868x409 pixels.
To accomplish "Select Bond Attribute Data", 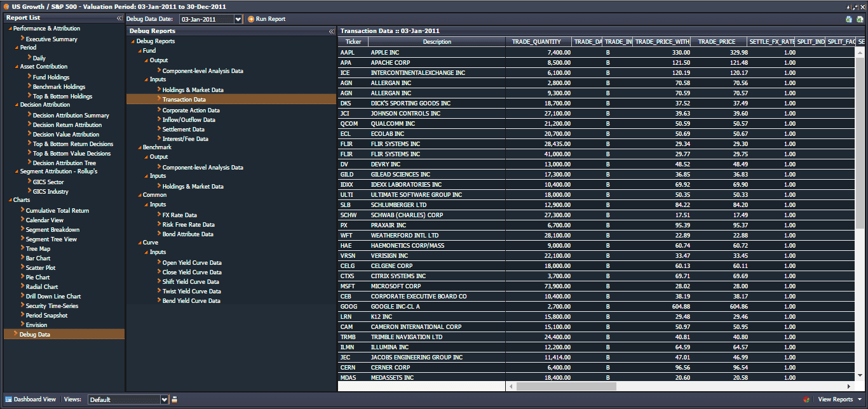I will coord(188,234).
